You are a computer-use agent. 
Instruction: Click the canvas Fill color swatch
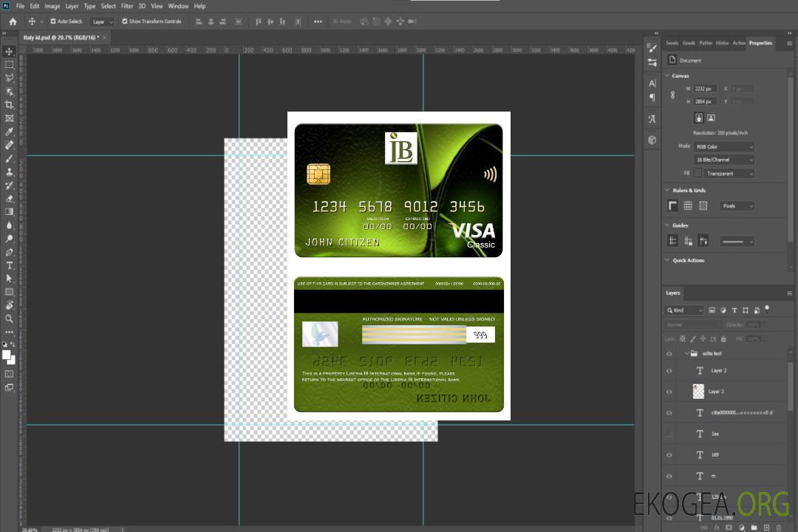698,174
